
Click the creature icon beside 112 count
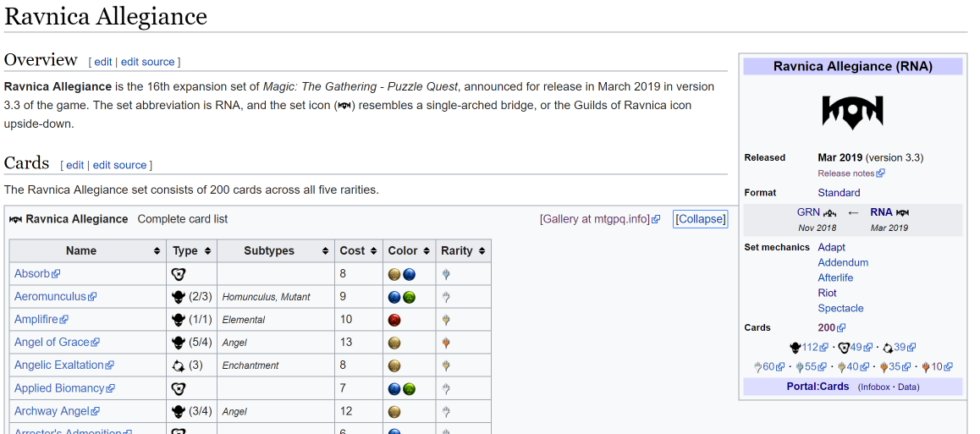click(x=796, y=347)
